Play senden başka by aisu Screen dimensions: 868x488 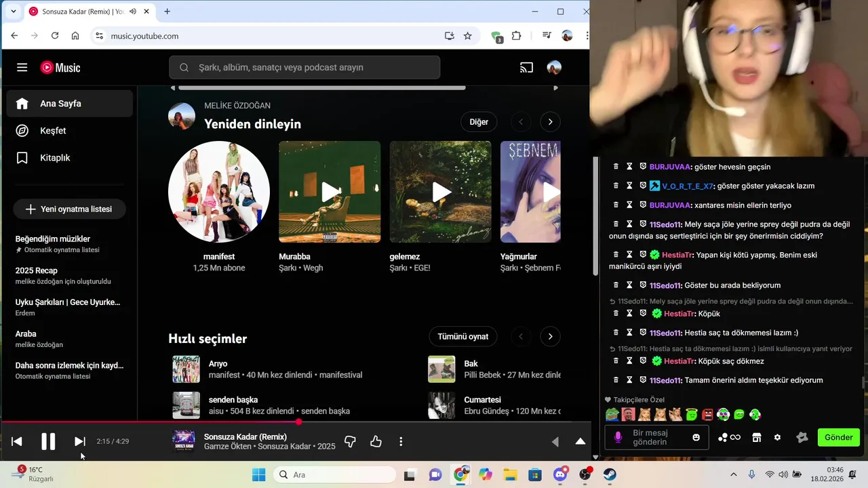coord(186,405)
